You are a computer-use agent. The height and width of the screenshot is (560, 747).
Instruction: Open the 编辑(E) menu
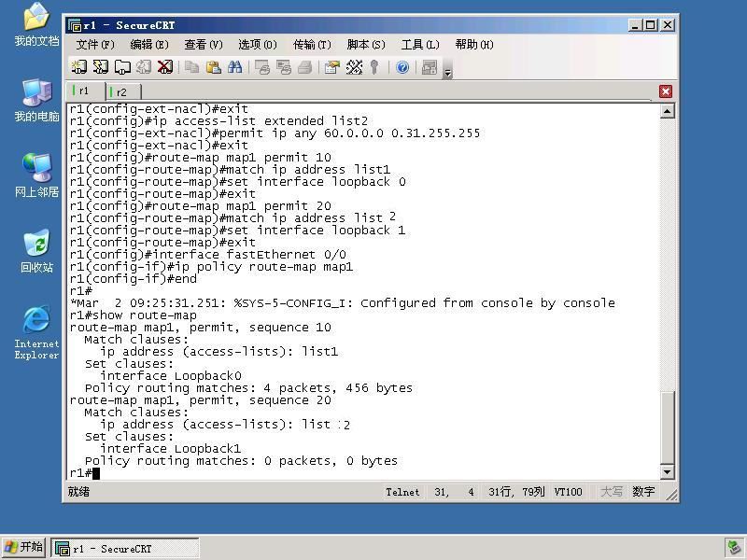click(149, 45)
